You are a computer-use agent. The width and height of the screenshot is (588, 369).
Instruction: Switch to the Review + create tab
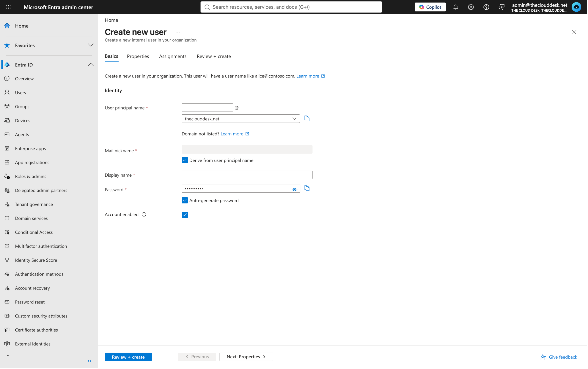pos(214,56)
